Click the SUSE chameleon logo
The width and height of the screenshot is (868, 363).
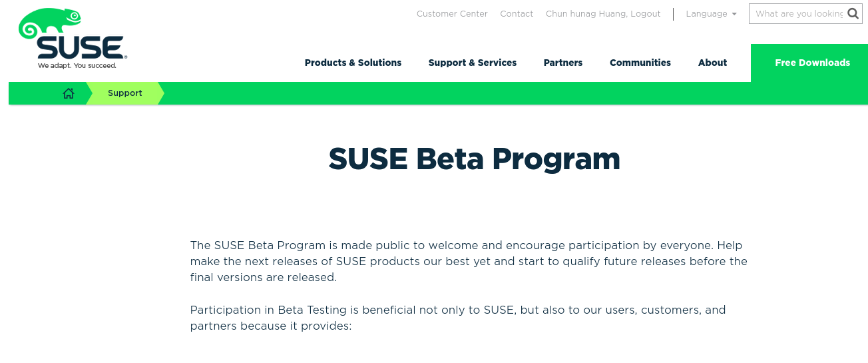[73, 39]
